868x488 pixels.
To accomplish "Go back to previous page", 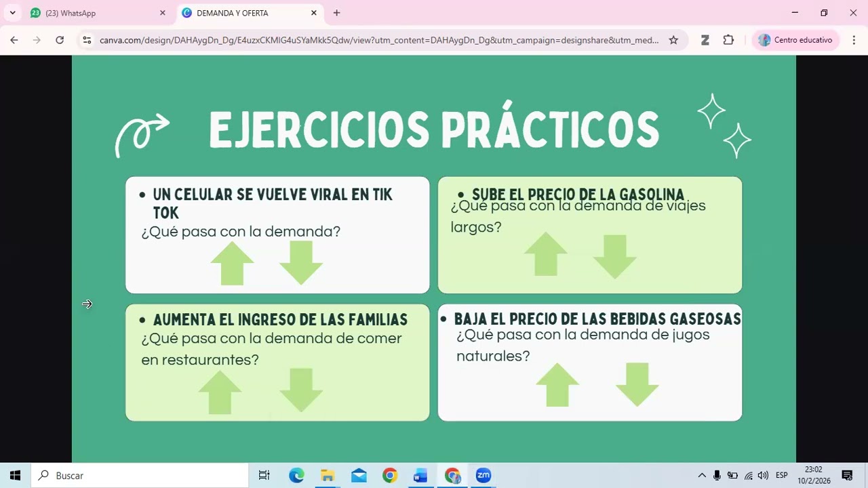I will point(14,40).
